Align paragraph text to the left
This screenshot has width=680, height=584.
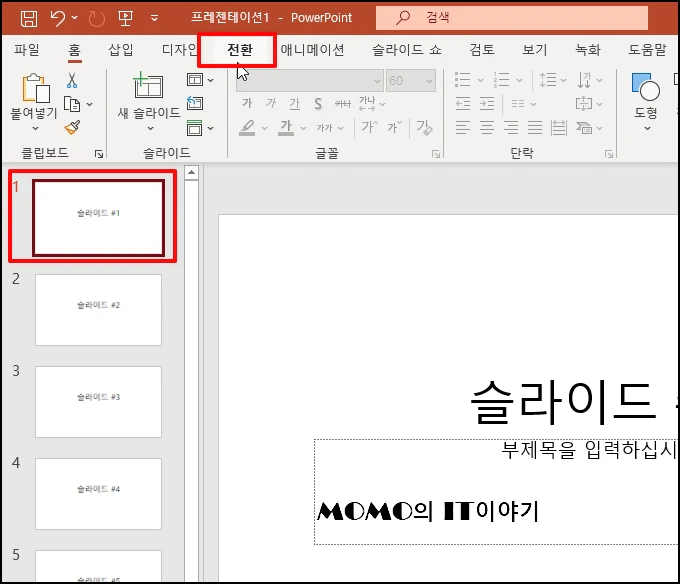(x=463, y=127)
